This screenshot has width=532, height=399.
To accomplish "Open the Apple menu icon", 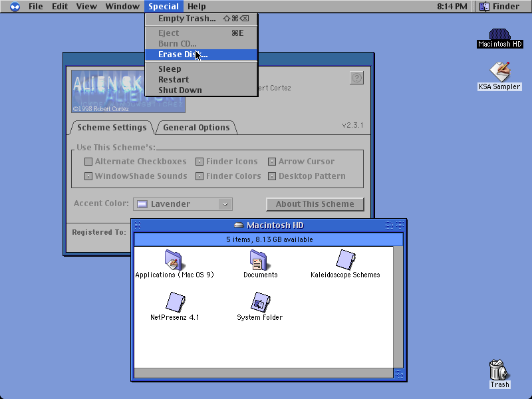I will pos(15,7).
